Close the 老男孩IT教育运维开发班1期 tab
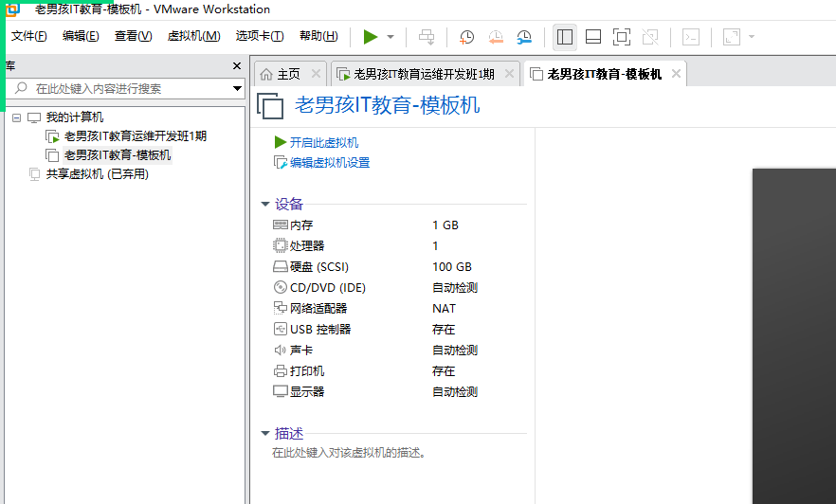 [509, 74]
